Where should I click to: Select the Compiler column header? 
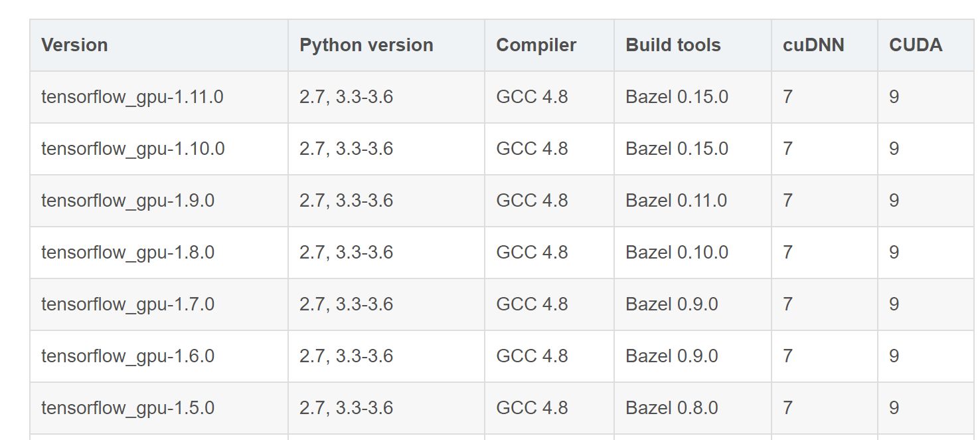tap(549, 45)
